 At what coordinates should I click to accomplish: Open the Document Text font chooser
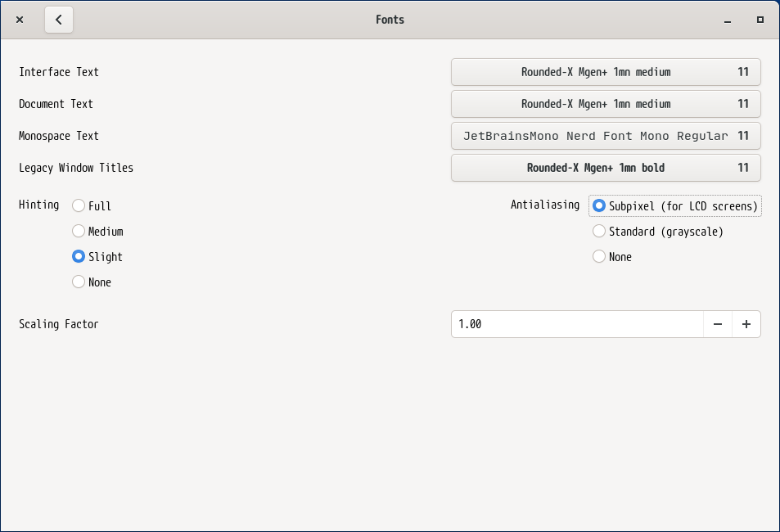coord(605,104)
